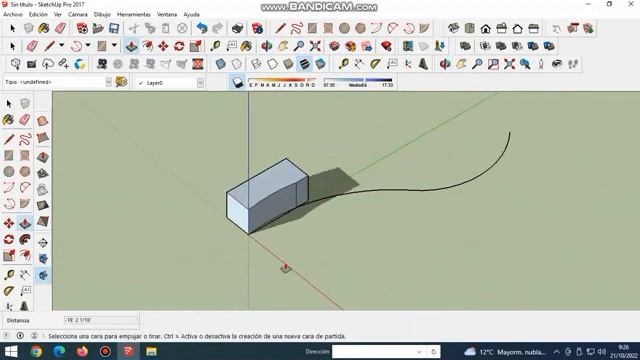Open the Ayuda menu
The width and height of the screenshot is (640, 360).
[x=191, y=14]
